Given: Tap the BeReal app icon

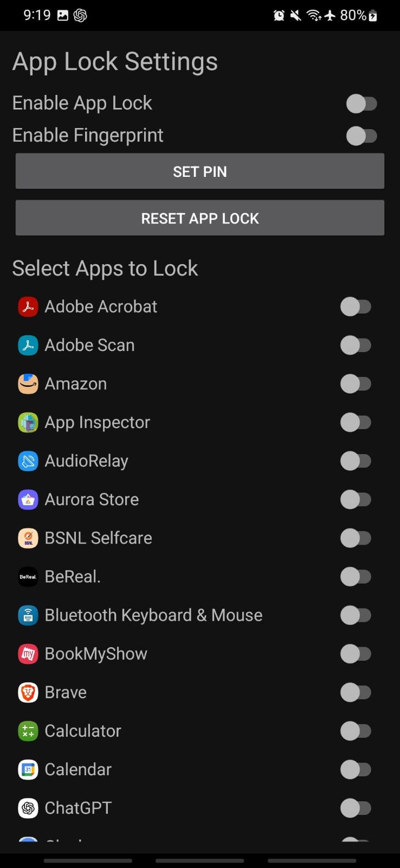Looking at the screenshot, I should (x=28, y=577).
